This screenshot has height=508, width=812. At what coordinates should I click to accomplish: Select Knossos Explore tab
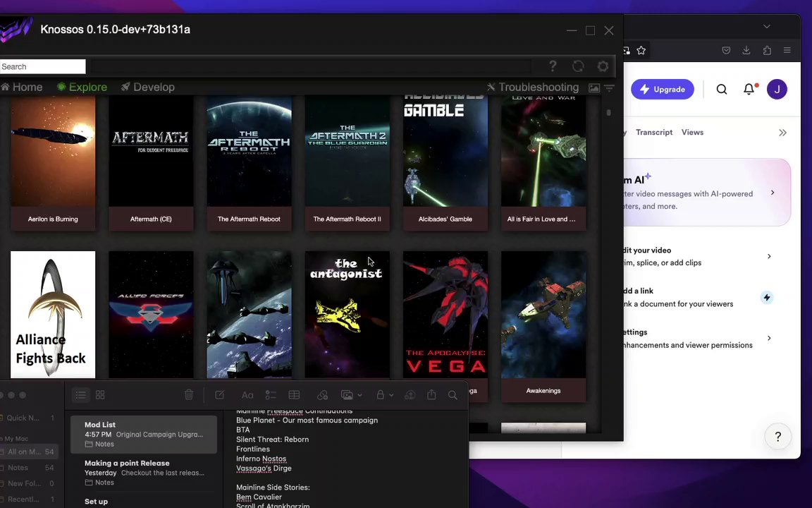point(82,87)
